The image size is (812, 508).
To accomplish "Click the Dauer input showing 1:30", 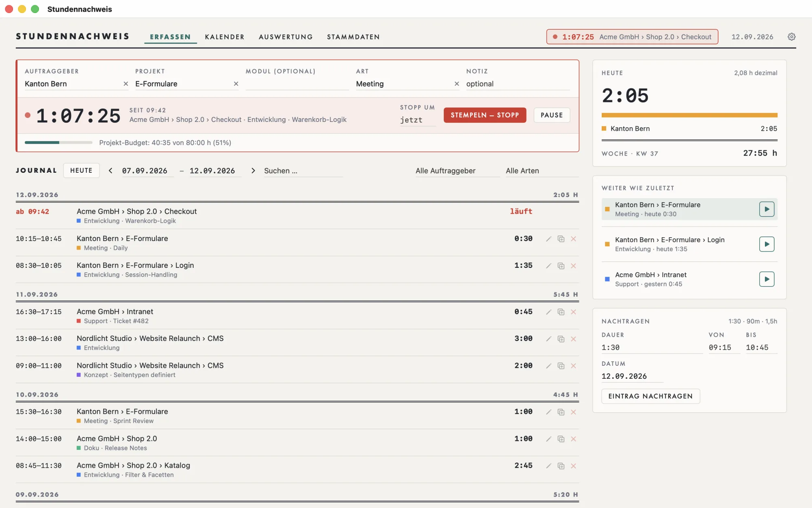I will tap(652, 347).
